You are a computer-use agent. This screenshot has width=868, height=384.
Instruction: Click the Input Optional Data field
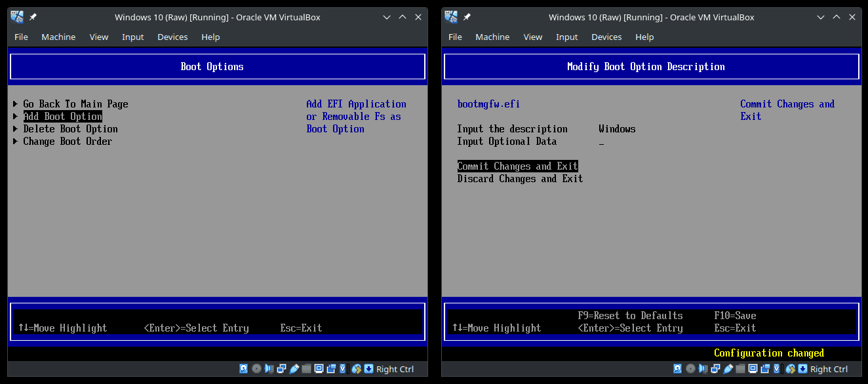click(x=601, y=142)
